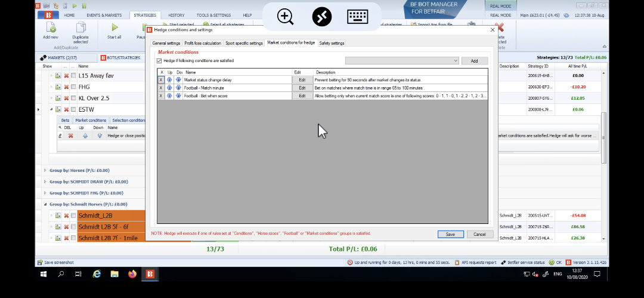Click the zoom magnifier overlay icon

click(286, 17)
